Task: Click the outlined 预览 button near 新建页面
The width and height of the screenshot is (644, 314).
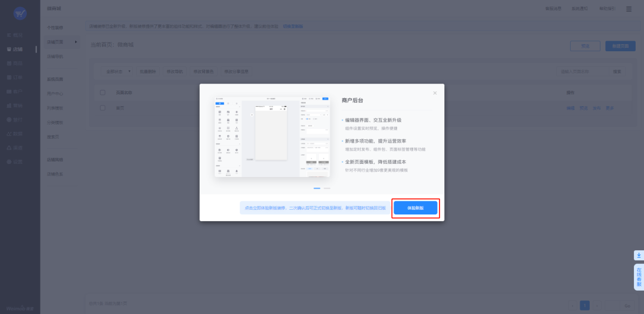Action: pos(585,46)
